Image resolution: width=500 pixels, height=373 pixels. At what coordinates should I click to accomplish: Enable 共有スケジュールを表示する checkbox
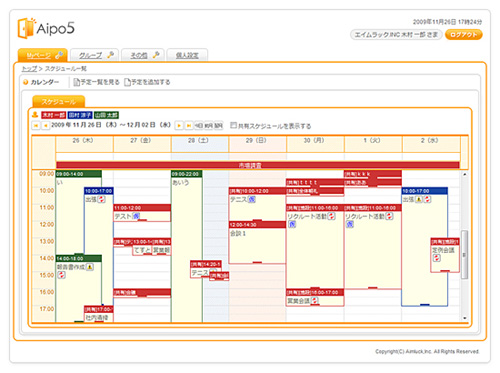click(x=234, y=126)
